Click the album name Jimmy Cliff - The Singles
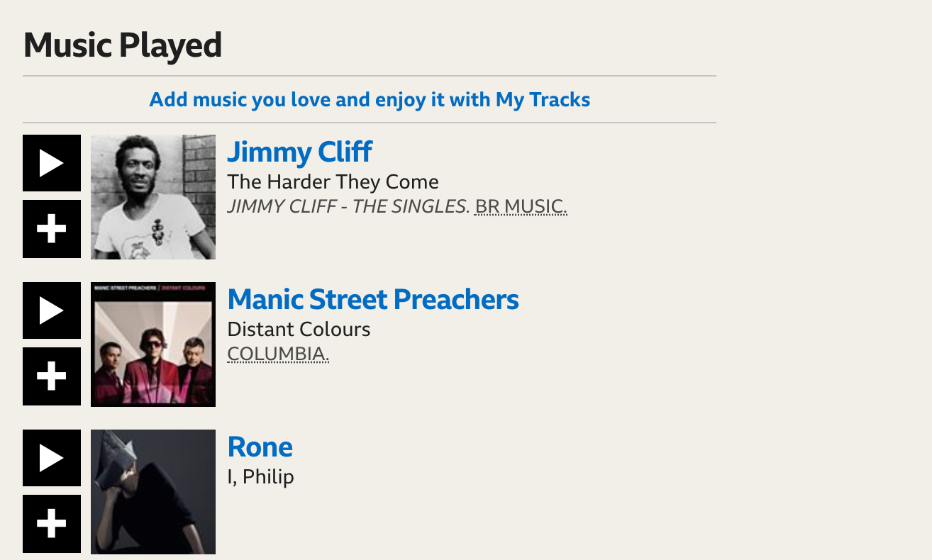 348,207
